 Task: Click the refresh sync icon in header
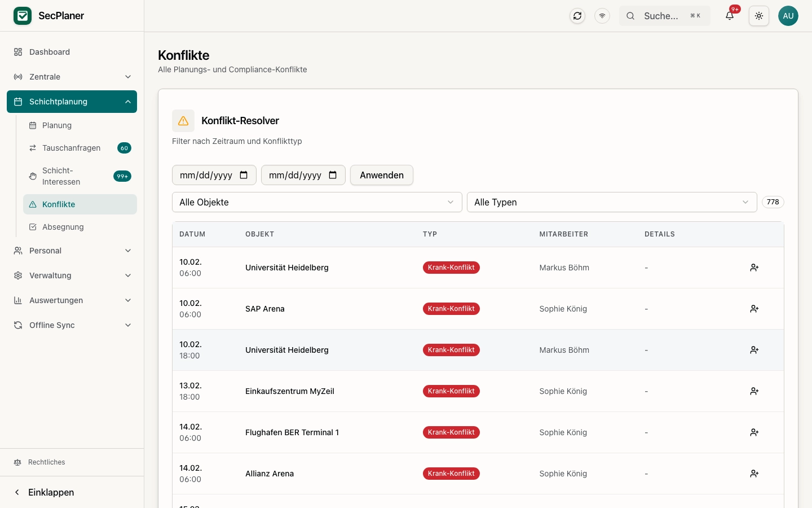(577, 16)
